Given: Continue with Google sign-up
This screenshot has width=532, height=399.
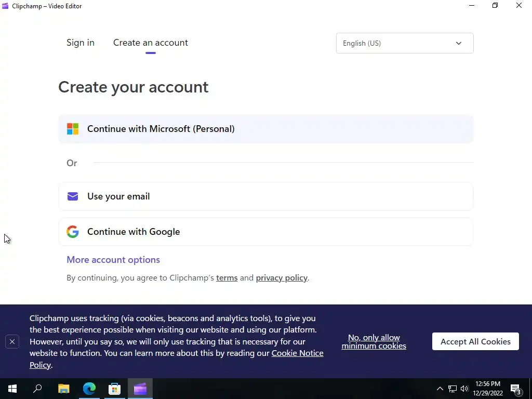Looking at the screenshot, I should (x=266, y=232).
